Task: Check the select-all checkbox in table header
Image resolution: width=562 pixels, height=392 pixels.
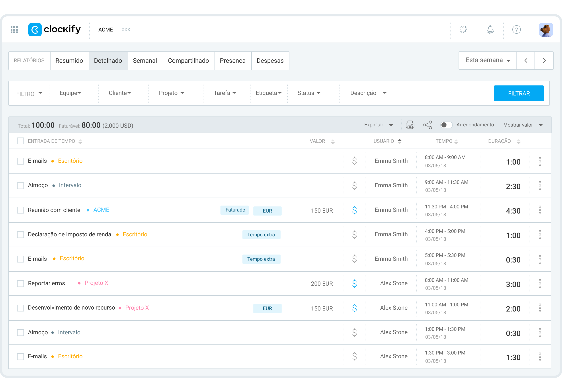Action: (x=21, y=141)
